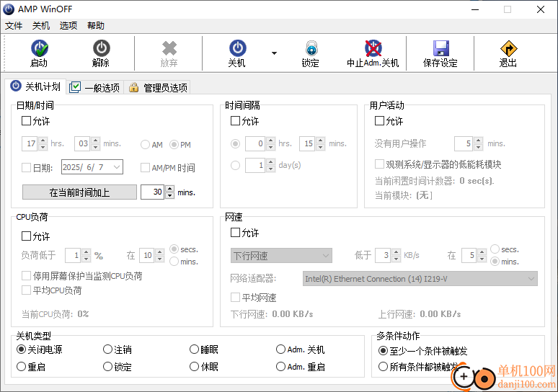558x392 pixels.
Task: Click the 保存设定 floppy disk icon
Action: (440, 49)
